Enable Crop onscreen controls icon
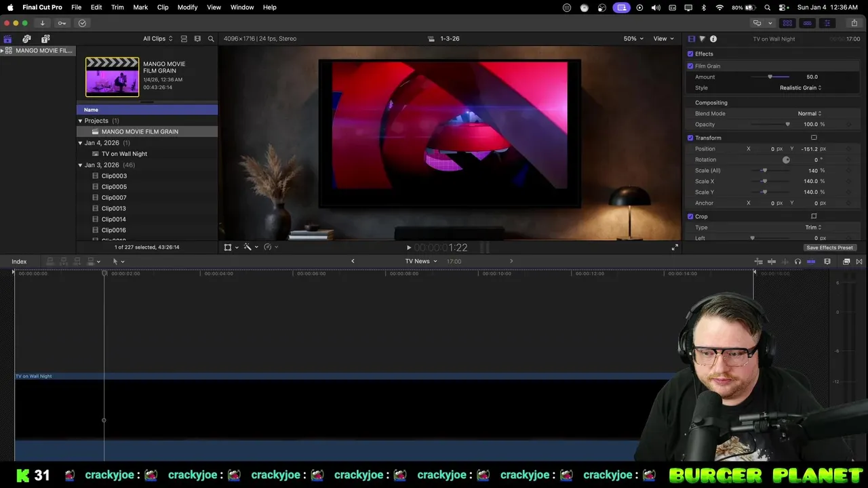 pyautogui.click(x=814, y=216)
